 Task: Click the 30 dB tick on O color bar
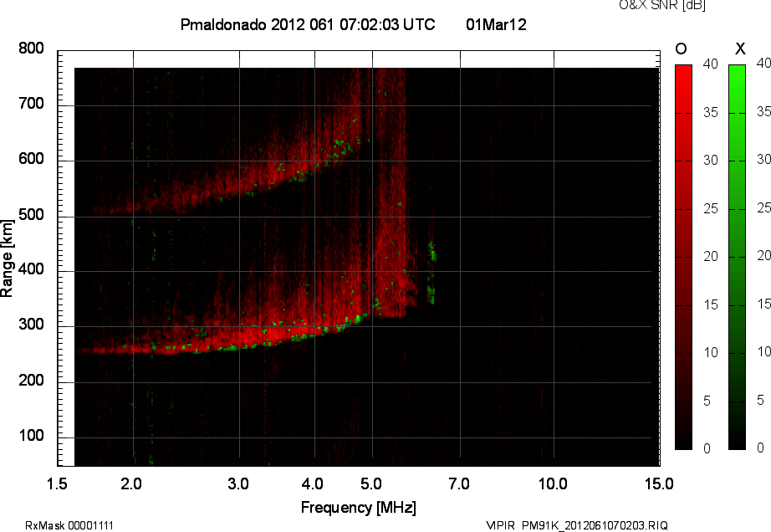(x=711, y=161)
